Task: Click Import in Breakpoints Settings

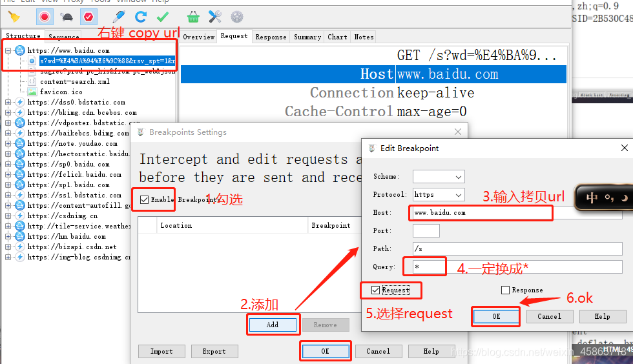Action: [x=161, y=352]
